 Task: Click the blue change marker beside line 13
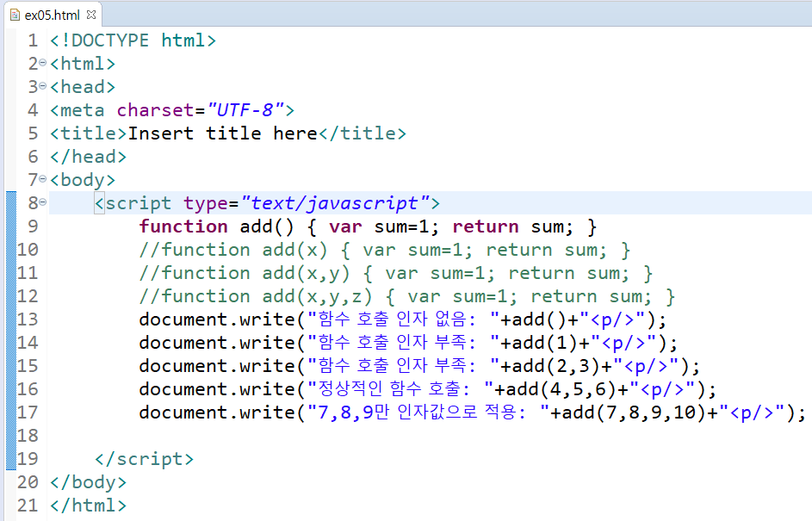(x=11, y=319)
